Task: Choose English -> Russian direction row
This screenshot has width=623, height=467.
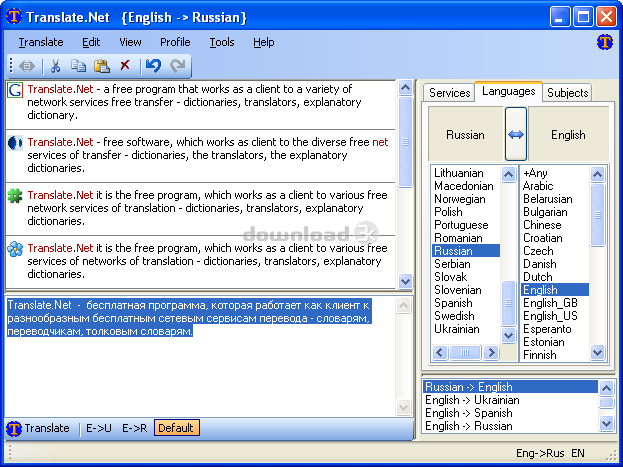Action: 511,426
